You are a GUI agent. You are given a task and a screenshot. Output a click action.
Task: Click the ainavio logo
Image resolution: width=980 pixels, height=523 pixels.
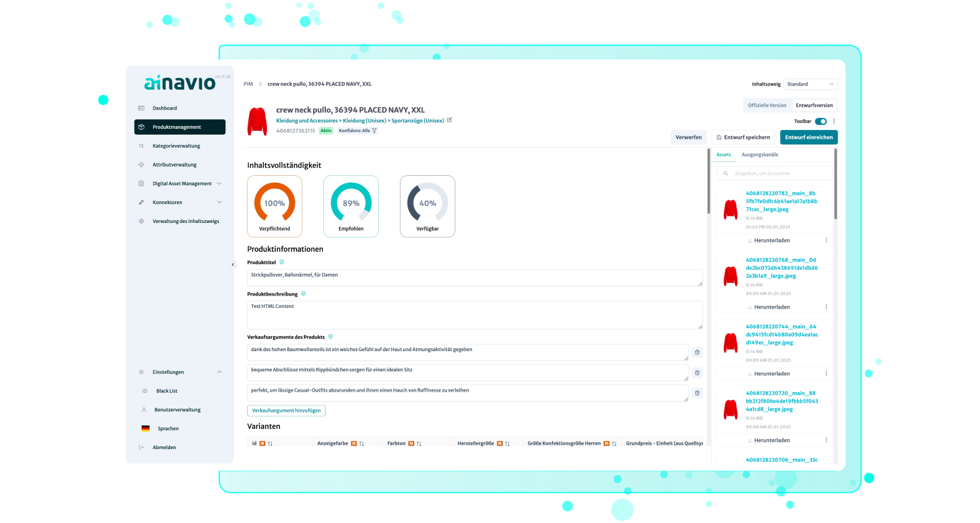[180, 83]
